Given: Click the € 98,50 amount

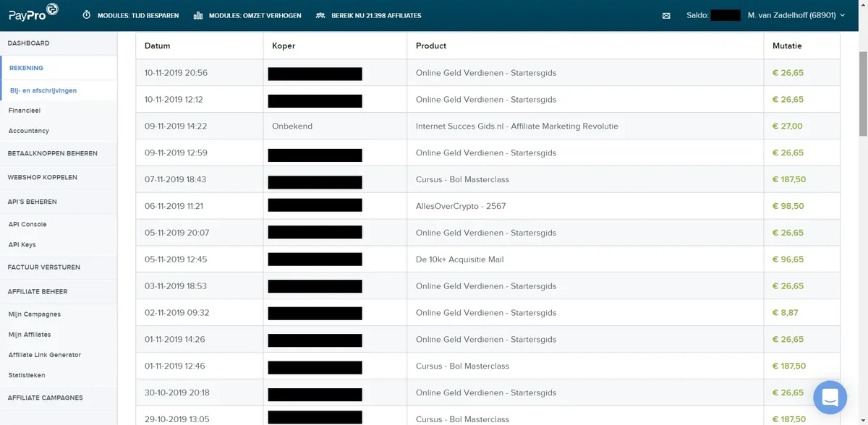Looking at the screenshot, I should click(788, 206).
